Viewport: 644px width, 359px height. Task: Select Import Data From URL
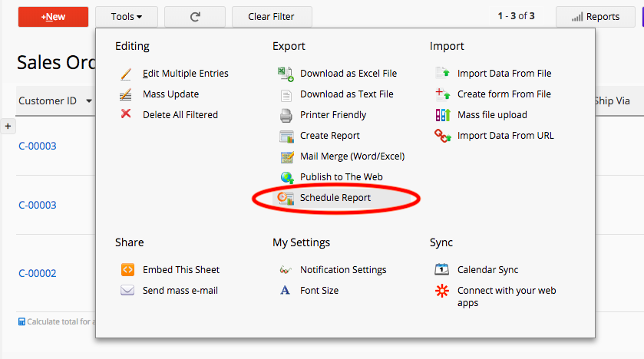505,136
